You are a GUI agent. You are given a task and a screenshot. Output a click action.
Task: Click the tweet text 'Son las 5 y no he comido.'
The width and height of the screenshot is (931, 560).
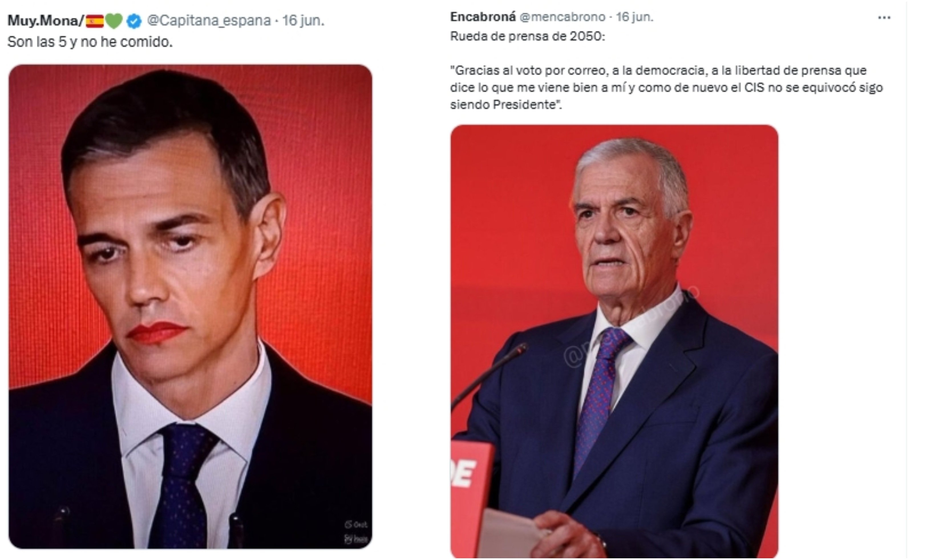90,42
